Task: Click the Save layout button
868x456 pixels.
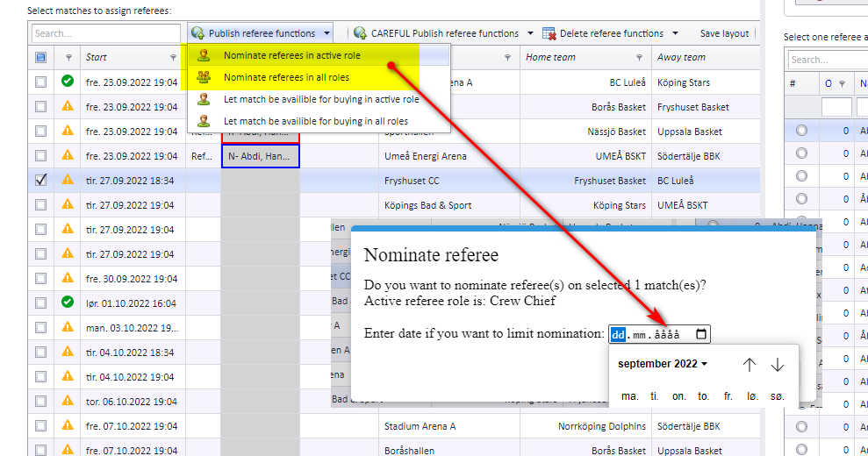Action: click(x=724, y=33)
